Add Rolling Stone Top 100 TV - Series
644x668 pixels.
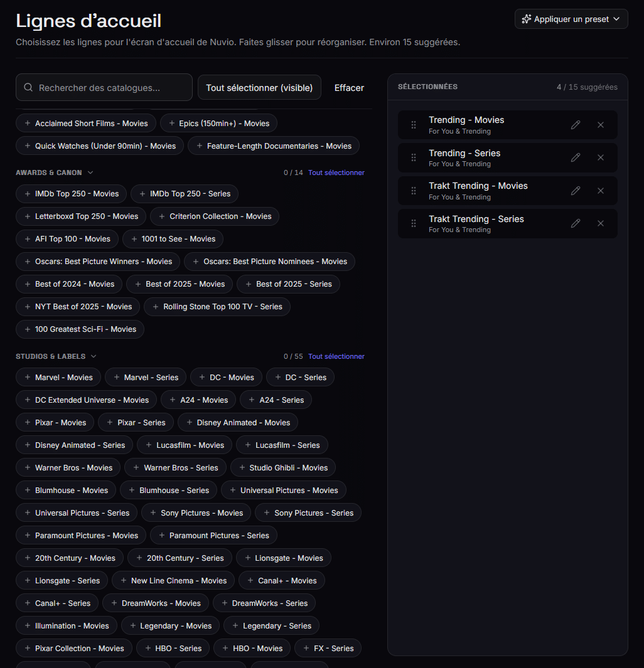point(217,307)
